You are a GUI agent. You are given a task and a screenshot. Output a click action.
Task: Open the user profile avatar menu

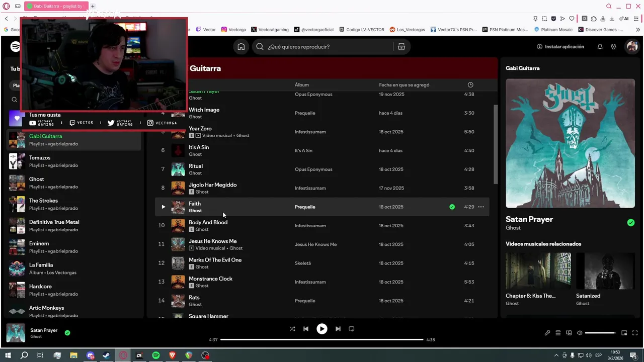tap(631, 47)
